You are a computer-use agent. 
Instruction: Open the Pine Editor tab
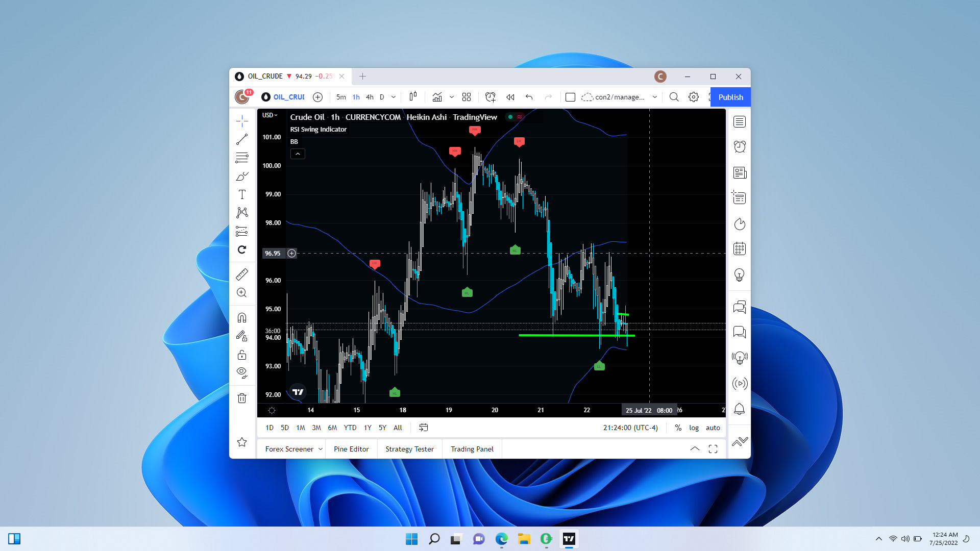click(351, 449)
